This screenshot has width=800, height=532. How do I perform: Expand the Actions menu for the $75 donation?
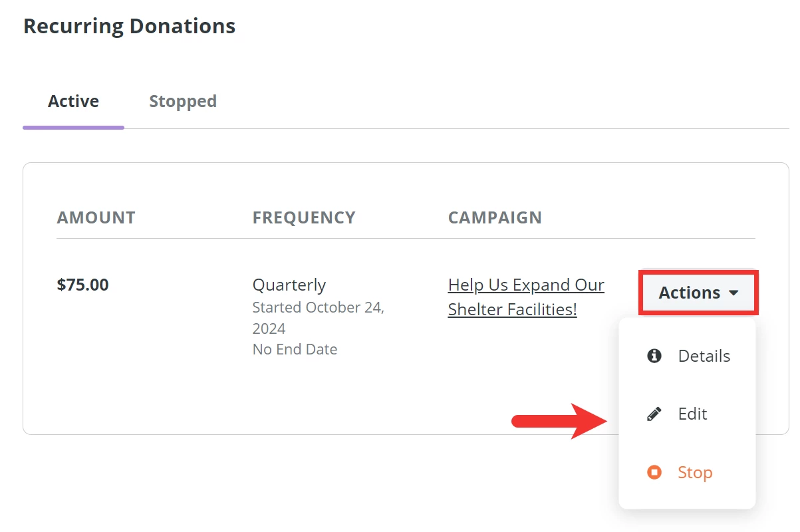(697, 293)
